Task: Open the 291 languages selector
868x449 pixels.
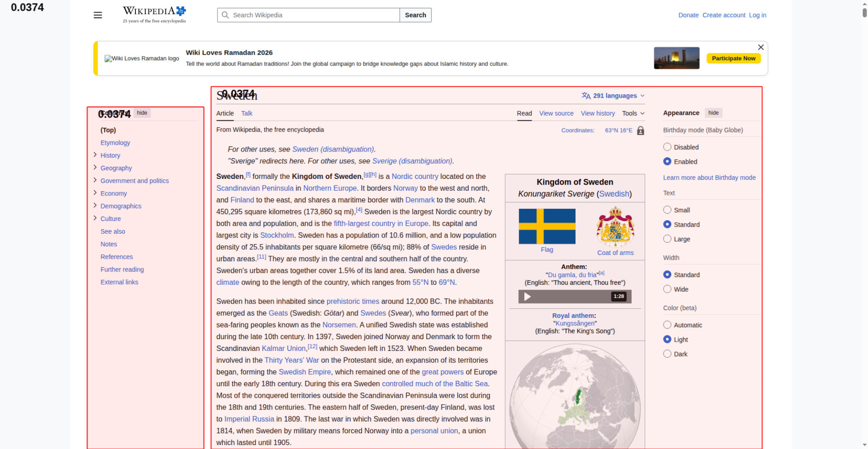Action: point(613,96)
